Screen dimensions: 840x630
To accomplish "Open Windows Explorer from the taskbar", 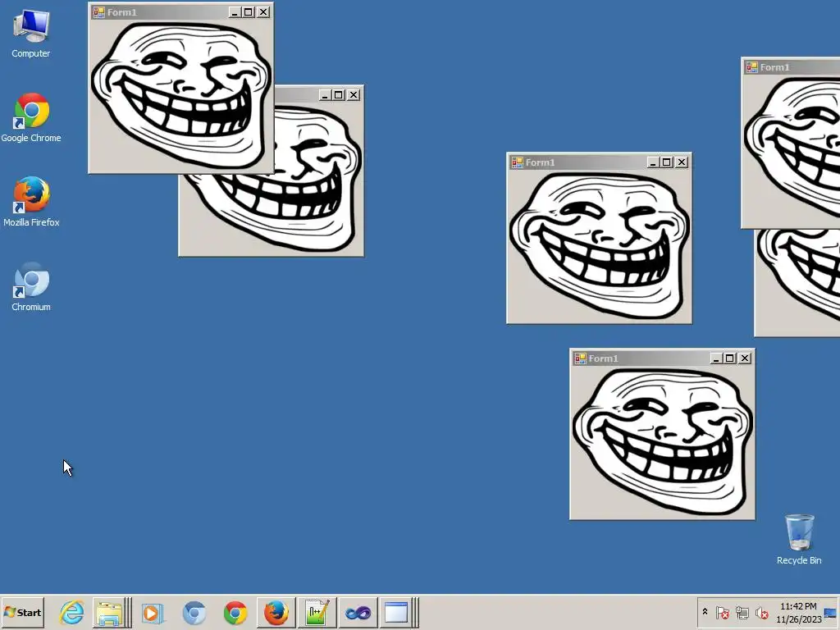I will tap(111, 612).
